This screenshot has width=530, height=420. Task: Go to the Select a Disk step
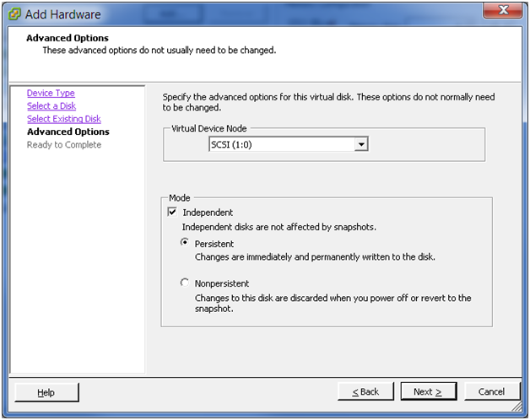pos(51,105)
